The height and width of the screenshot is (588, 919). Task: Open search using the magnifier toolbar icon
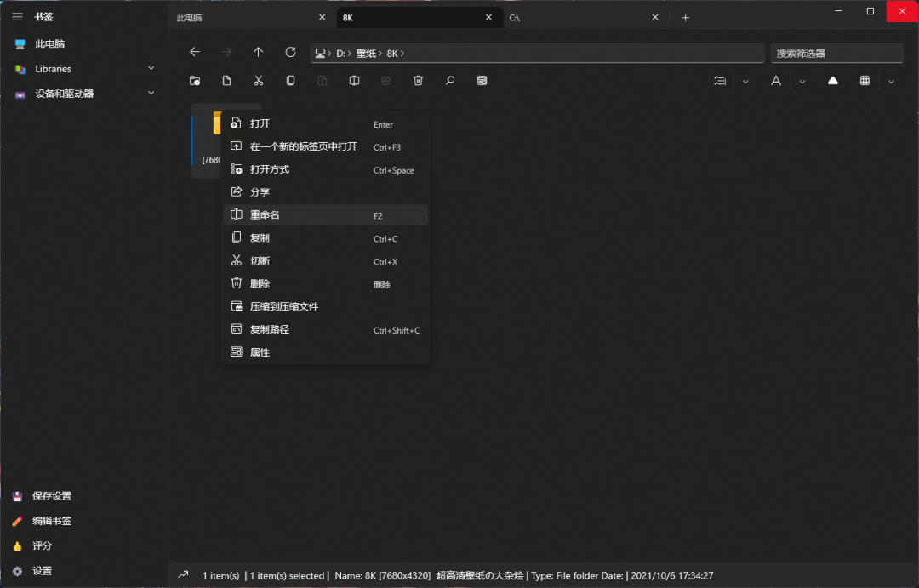pos(449,80)
